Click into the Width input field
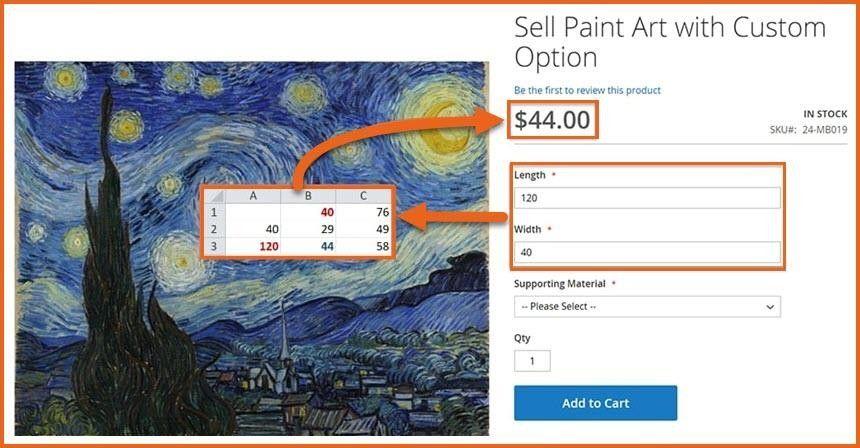Viewport: 860px width, 448px height. [646, 252]
